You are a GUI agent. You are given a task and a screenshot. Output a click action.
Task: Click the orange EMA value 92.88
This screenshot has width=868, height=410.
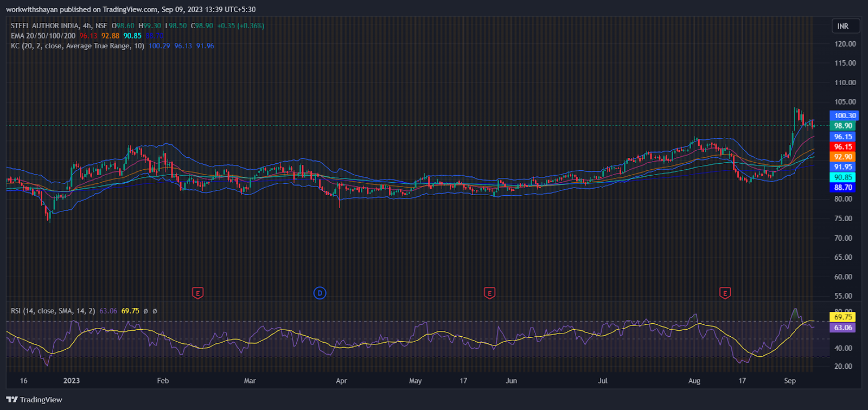tap(110, 36)
